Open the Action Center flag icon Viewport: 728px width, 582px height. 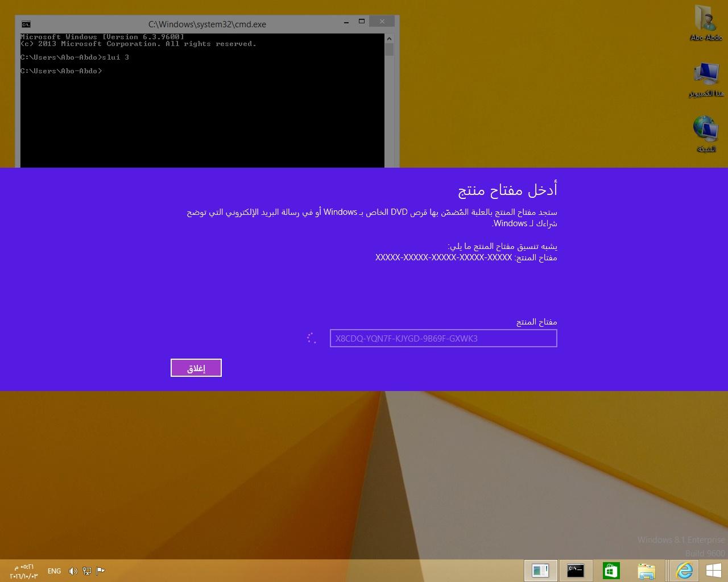click(x=101, y=571)
